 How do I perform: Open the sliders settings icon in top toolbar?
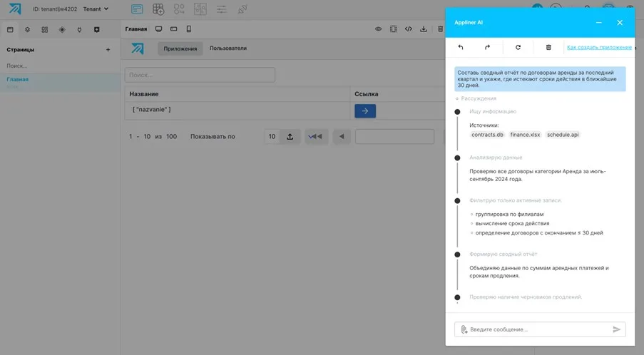point(221,9)
